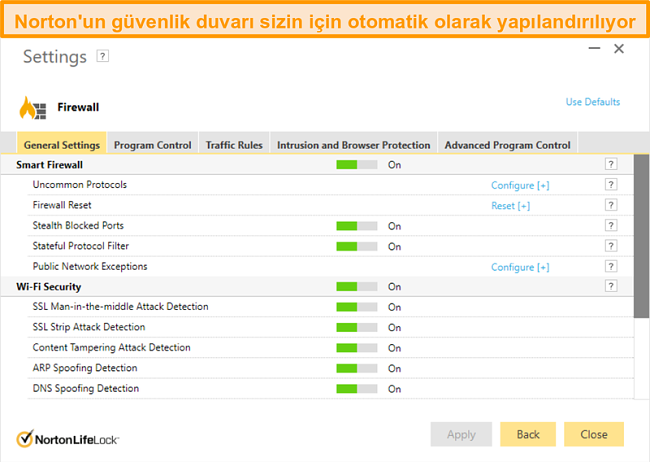The width and height of the screenshot is (650, 462).
Task: Show help for Stealth Blocked Ports
Action: pos(611,226)
